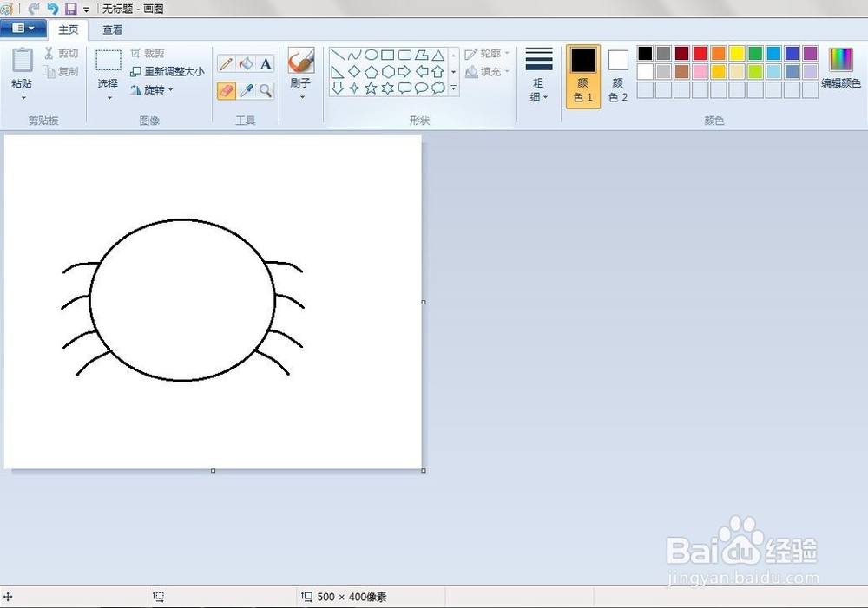Click the Redo arrow in title bar
Image resolution: width=868 pixels, height=608 pixels.
[34, 9]
